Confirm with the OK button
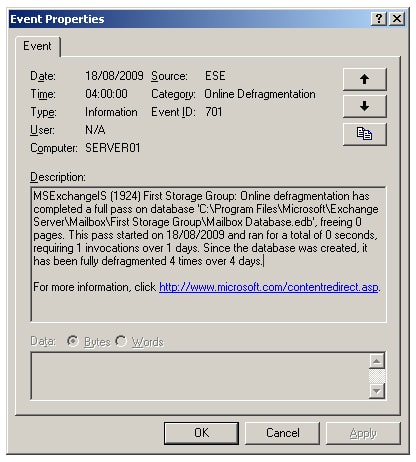This screenshot has height=462, width=416. [x=201, y=433]
